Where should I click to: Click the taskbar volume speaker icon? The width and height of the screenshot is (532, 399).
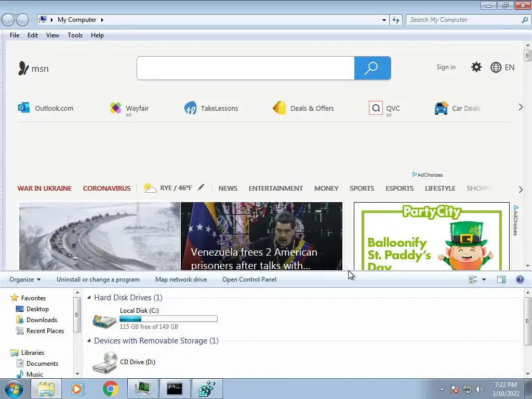pos(480,389)
